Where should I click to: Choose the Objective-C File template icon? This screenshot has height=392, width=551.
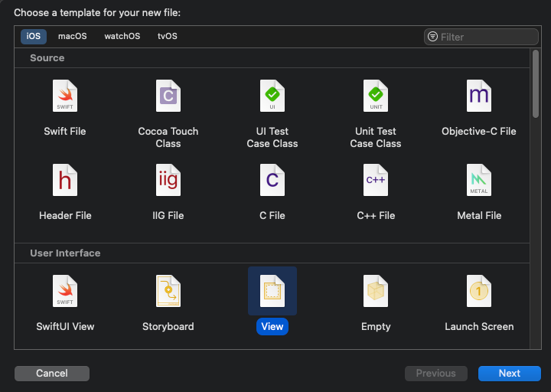point(479,96)
